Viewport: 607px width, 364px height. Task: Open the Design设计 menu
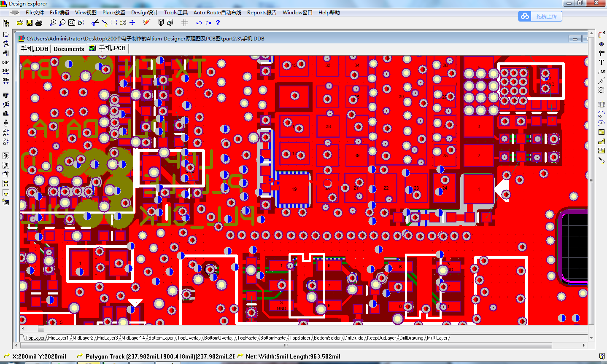click(x=144, y=13)
